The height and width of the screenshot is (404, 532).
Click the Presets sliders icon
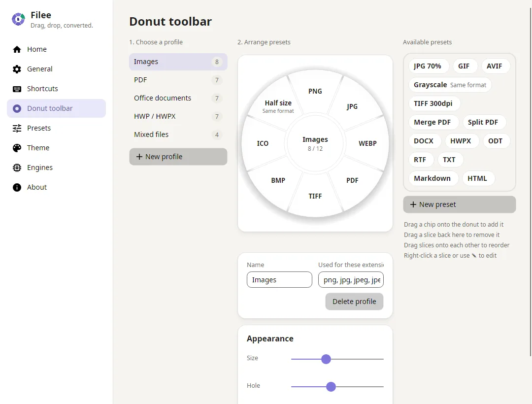click(x=17, y=128)
